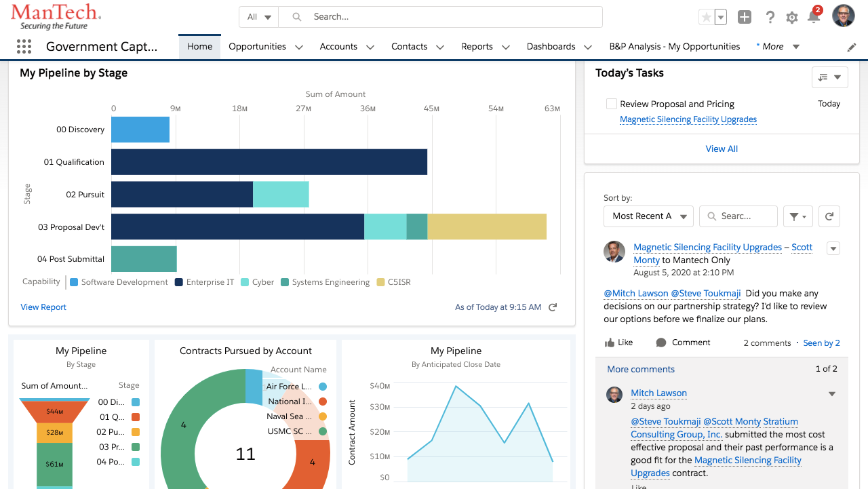Refresh the My Pipeline by Stage chart
The height and width of the screenshot is (489, 868).
553,307
